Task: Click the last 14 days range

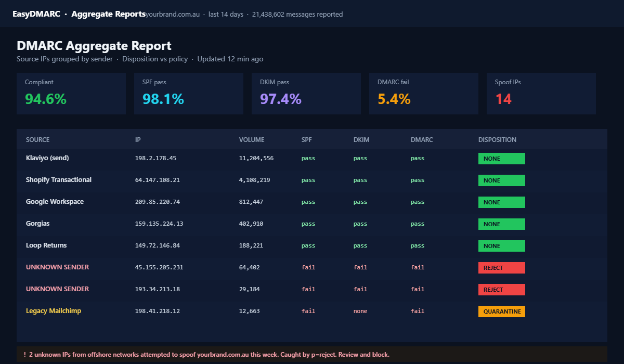Action: tap(226, 15)
